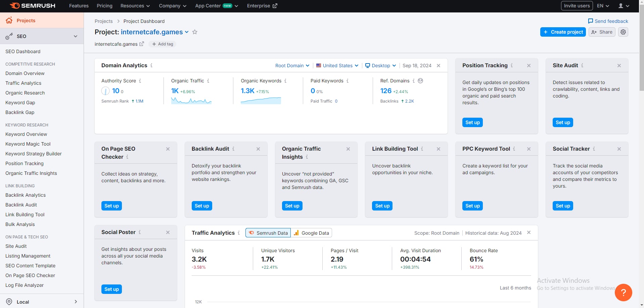Open project settings gear icon
The image size is (644, 308).
[x=623, y=32]
